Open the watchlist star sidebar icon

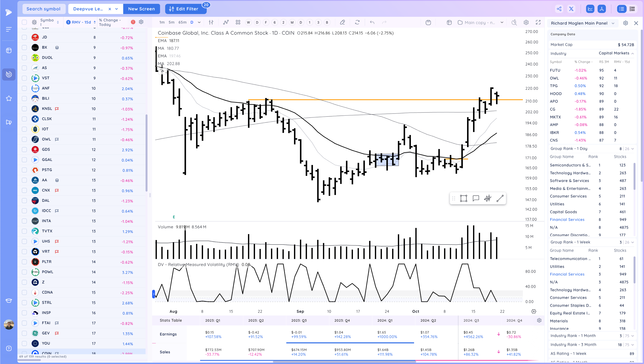[x=9, y=99]
